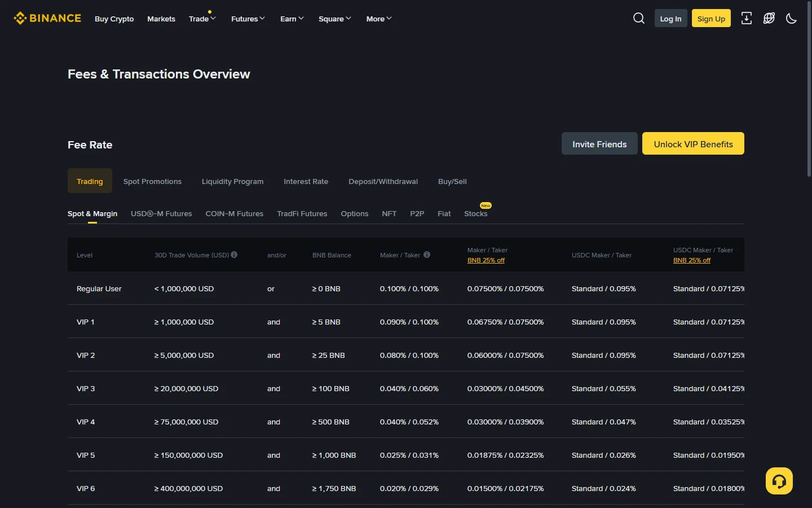Expand the Futures dropdown

(248, 19)
